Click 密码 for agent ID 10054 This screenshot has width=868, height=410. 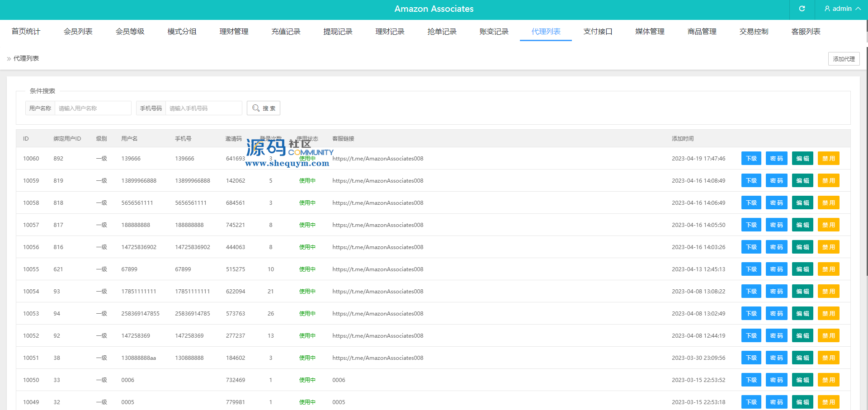[x=777, y=291]
